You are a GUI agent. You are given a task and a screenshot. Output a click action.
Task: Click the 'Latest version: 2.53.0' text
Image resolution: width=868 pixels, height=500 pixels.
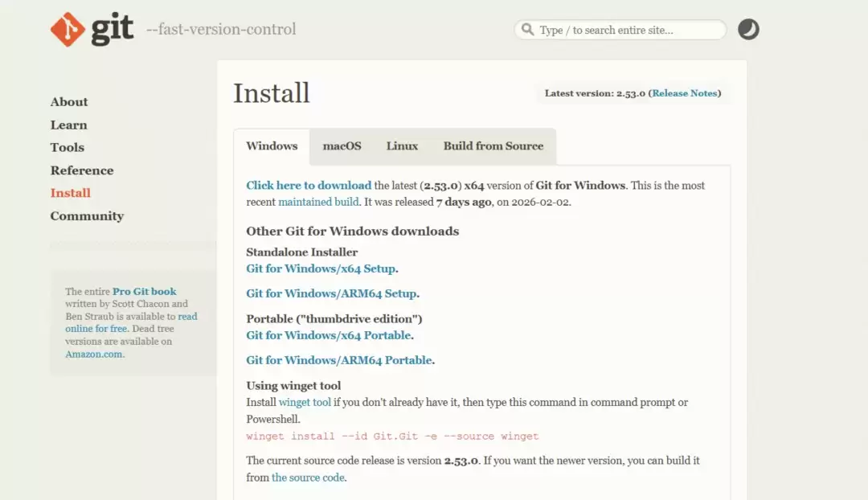coord(595,93)
